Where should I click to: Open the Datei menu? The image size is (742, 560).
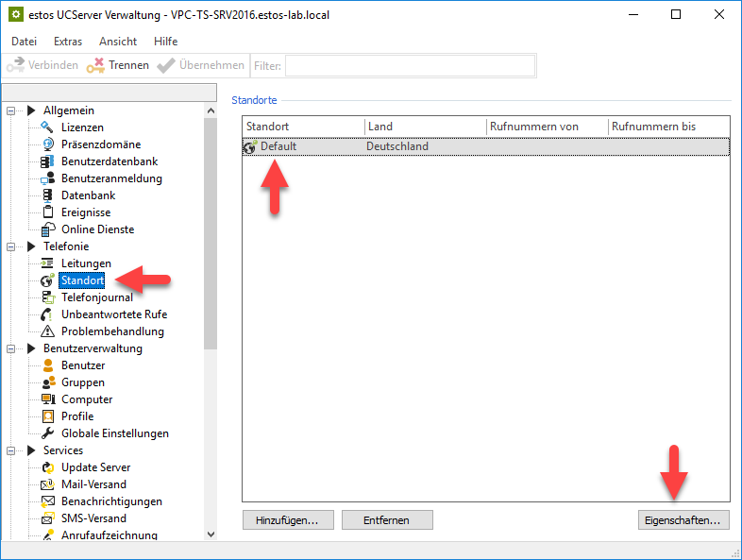[x=24, y=42]
